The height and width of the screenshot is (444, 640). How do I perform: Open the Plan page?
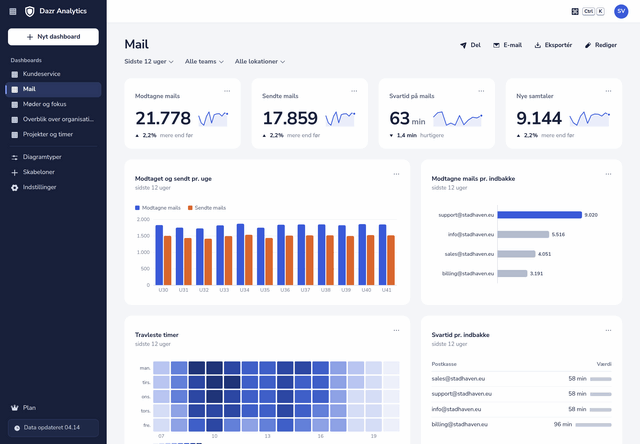(x=53, y=408)
